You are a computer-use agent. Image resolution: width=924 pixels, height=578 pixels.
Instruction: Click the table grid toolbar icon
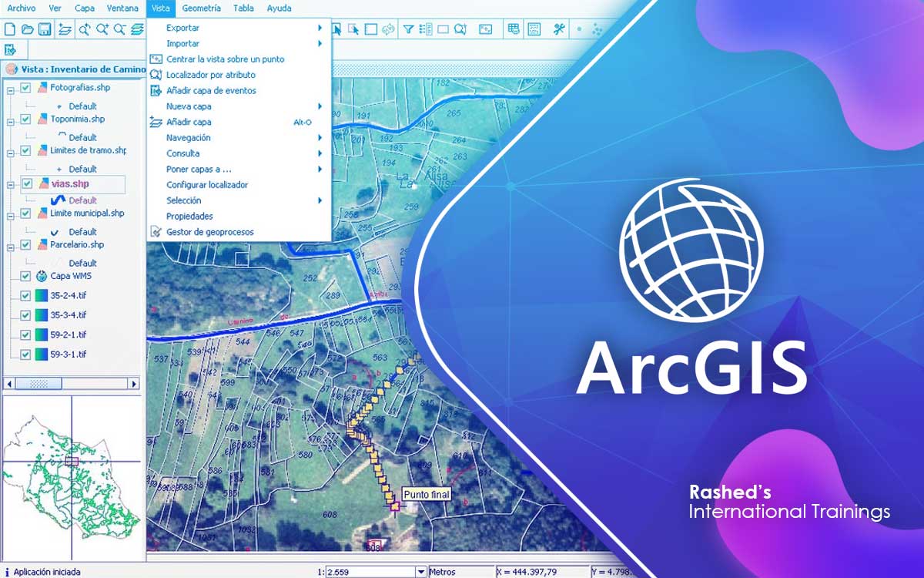click(x=514, y=29)
